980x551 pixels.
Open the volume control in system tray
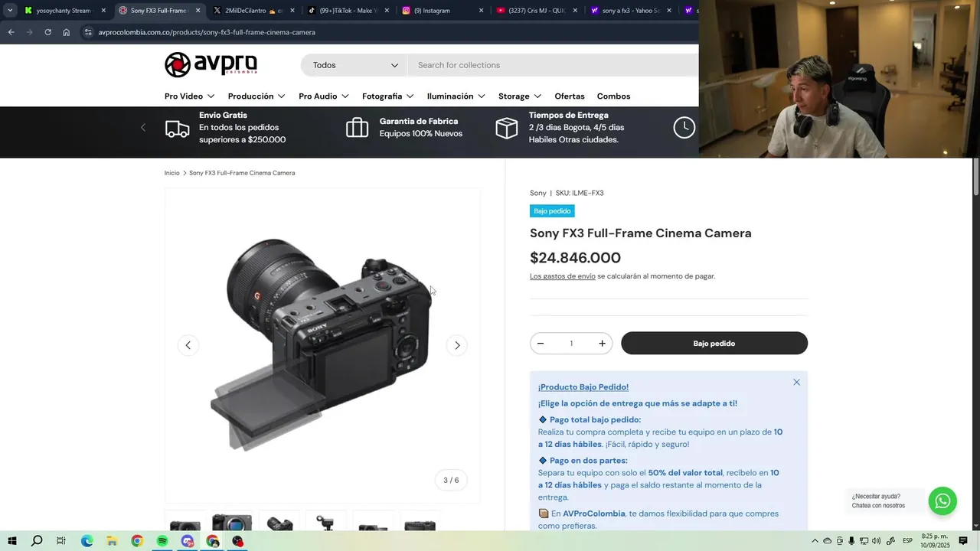click(876, 541)
